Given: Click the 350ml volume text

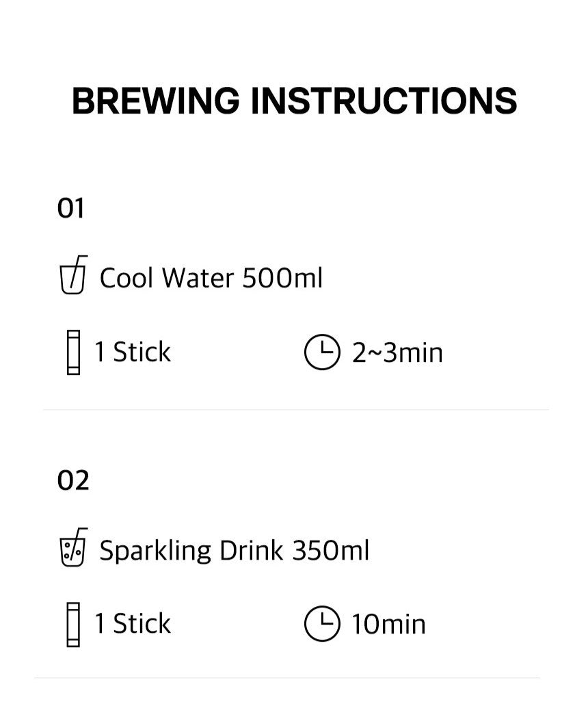Looking at the screenshot, I should coord(330,551).
